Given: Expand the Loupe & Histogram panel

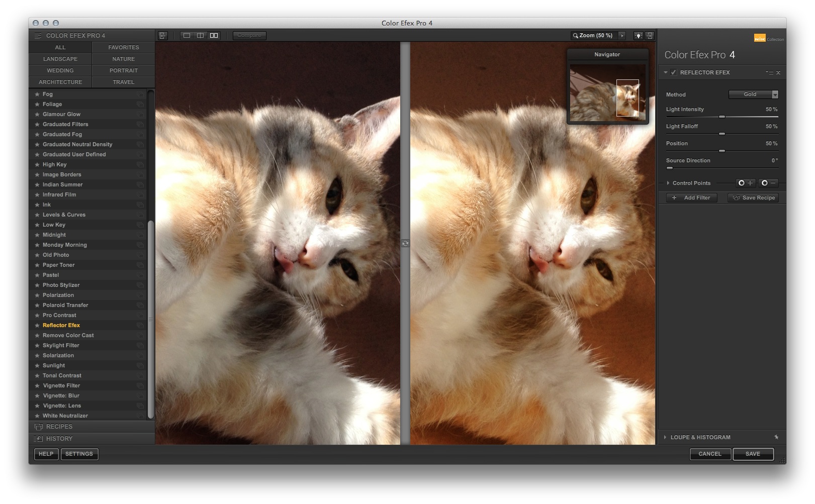Looking at the screenshot, I should click(665, 437).
